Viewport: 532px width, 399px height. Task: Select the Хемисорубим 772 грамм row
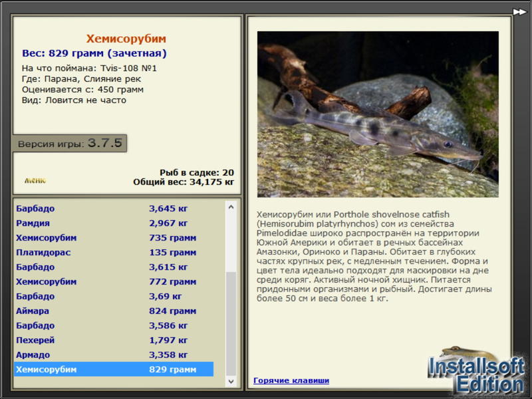point(114,281)
